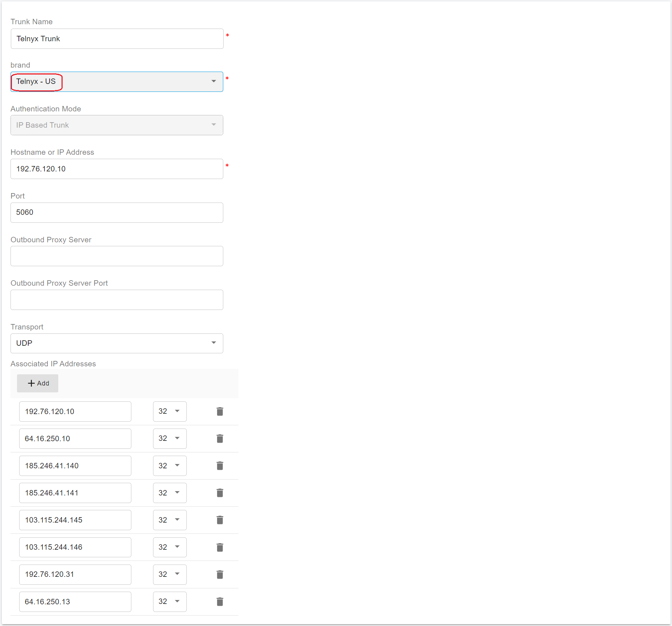672x626 pixels.
Task: Focus the Hostname or IP Address field
Action: (x=117, y=169)
